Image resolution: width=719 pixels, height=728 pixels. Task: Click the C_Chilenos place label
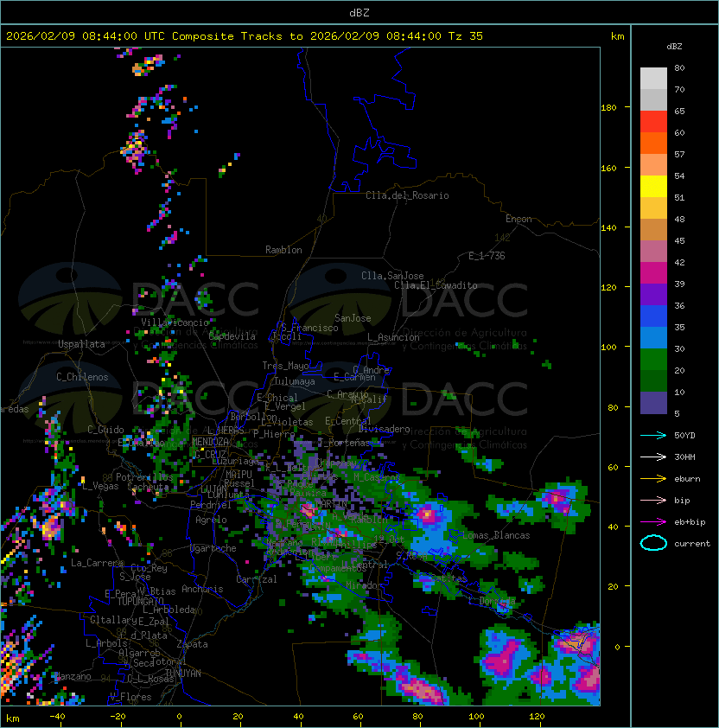[x=82, y=377]
